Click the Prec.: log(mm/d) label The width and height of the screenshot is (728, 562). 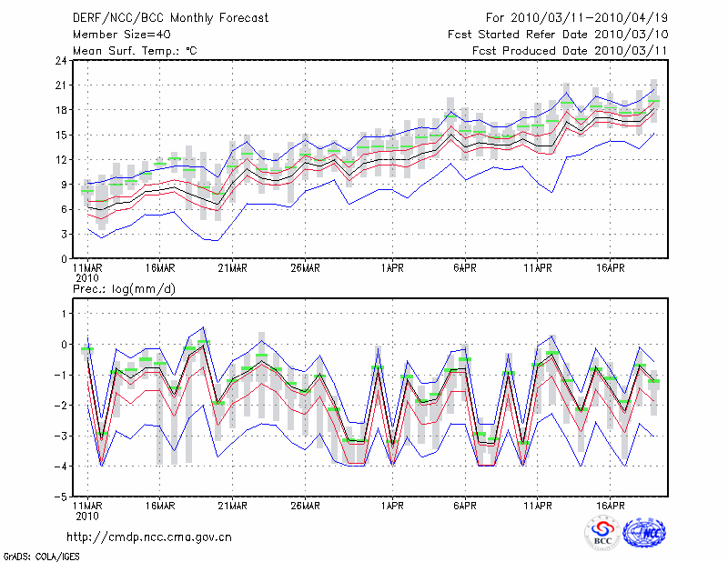126,288
